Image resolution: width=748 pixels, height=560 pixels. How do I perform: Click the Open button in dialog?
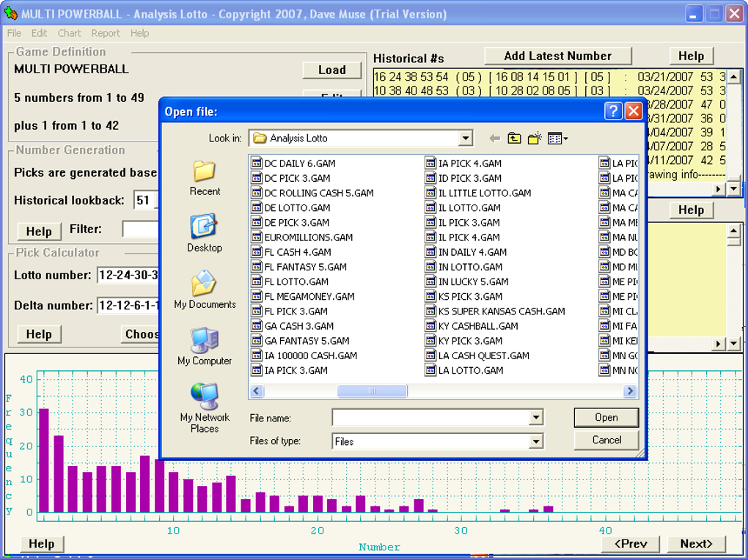click(606, 417)
